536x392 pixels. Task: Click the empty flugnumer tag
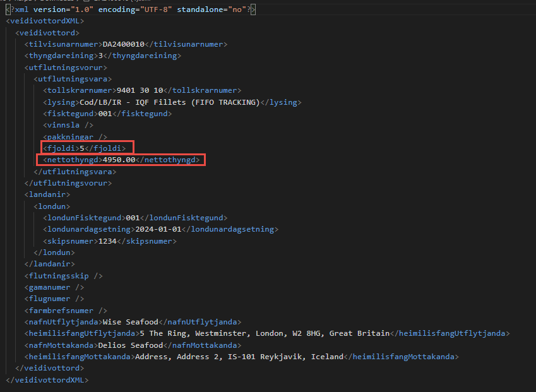54,299
